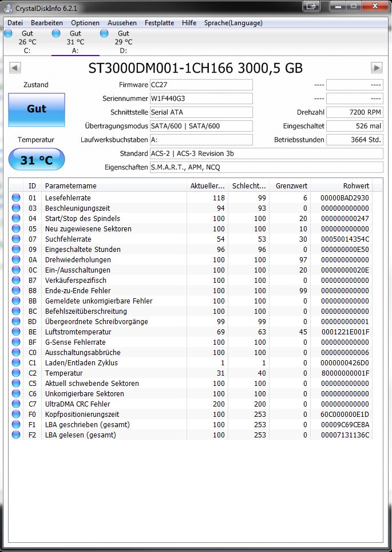Click the Eingeschaltet field 526 mal
Screen dimensions: 392x552
click(355, 126)
